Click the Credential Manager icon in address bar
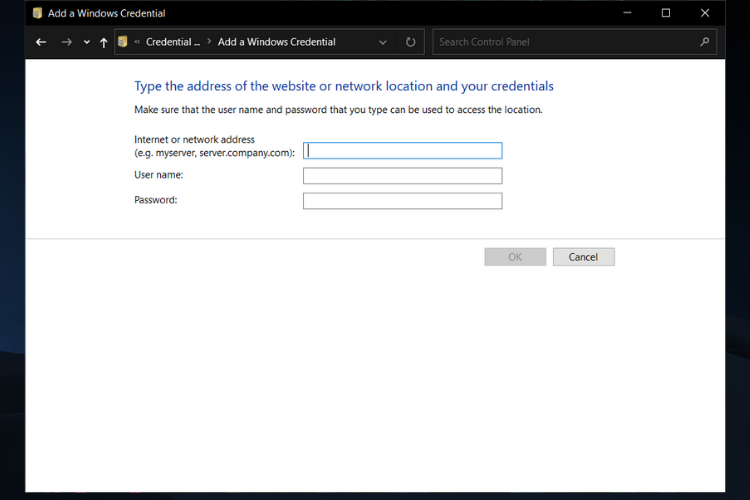 122,42
